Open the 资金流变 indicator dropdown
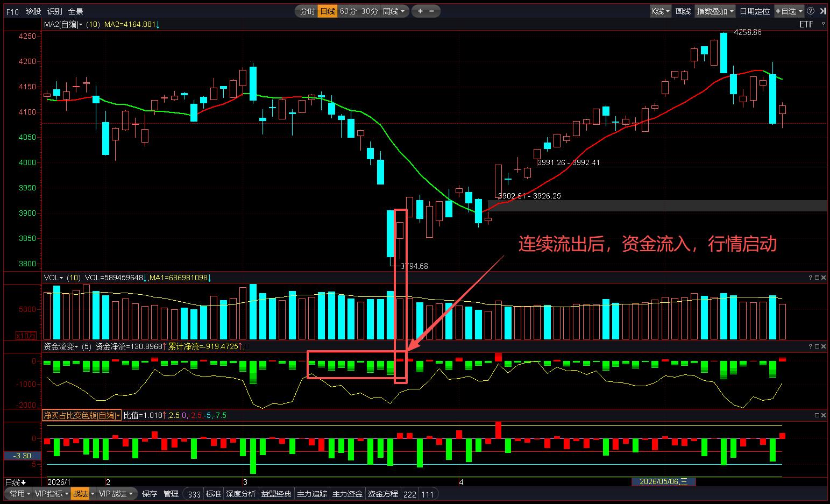The image size is (830, 504). point(61,346)
